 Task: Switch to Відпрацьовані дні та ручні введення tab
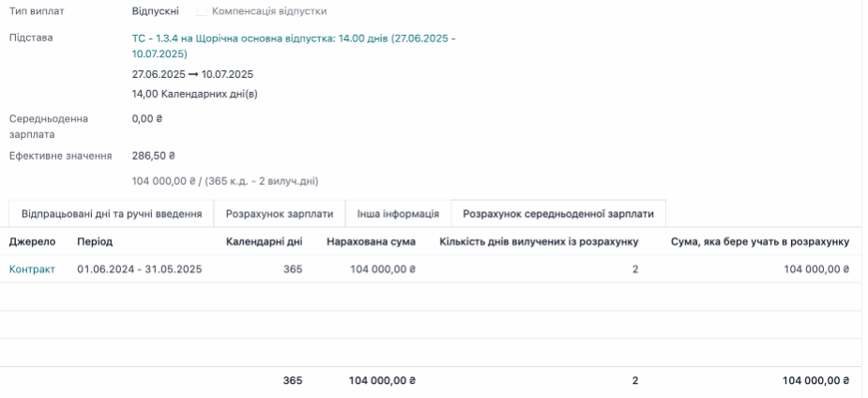(112, 214)
